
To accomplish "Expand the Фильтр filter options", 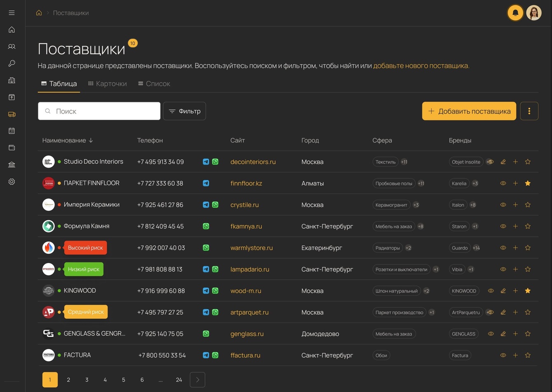I will (x=185, y=111).
